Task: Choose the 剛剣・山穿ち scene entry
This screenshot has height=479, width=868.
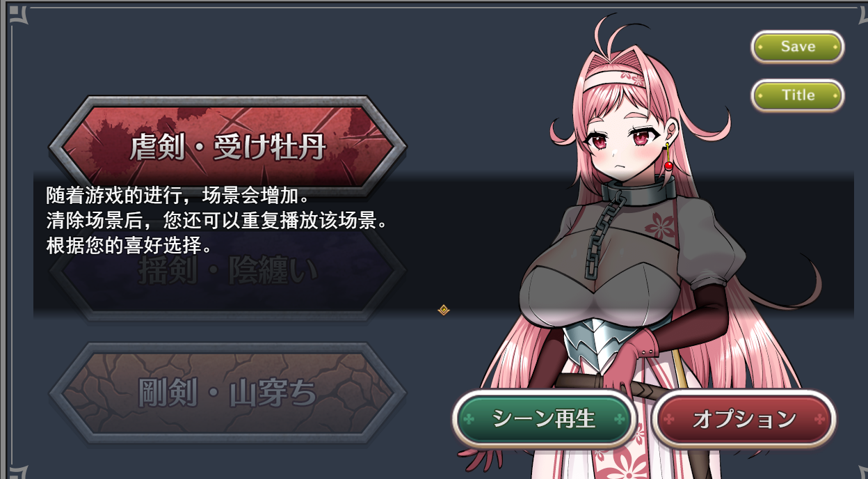Action: coord(227,393)
